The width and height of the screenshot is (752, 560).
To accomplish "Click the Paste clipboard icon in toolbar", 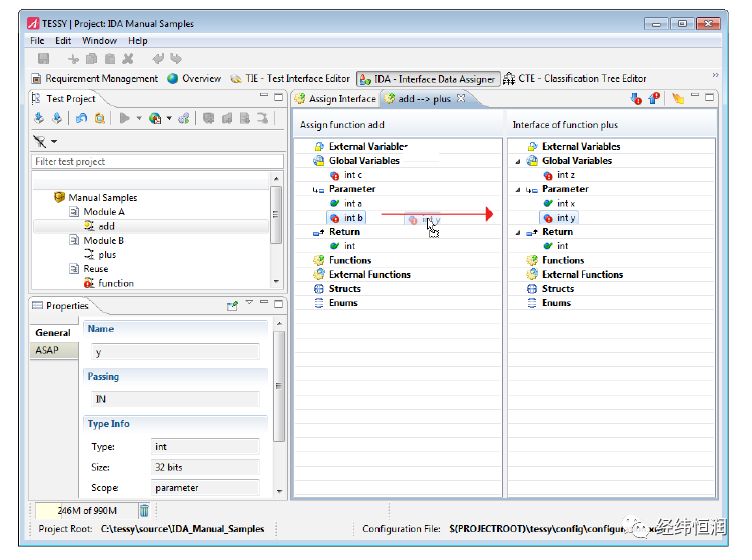I will [x=110, y=59].
